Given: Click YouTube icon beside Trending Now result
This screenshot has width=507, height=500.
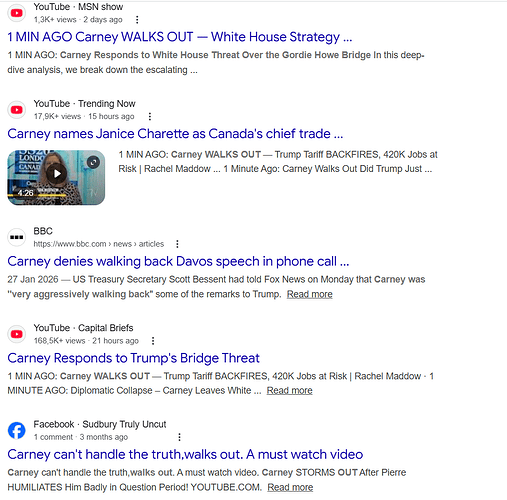Looking at the screenshot, I should (x=17, y=110).
